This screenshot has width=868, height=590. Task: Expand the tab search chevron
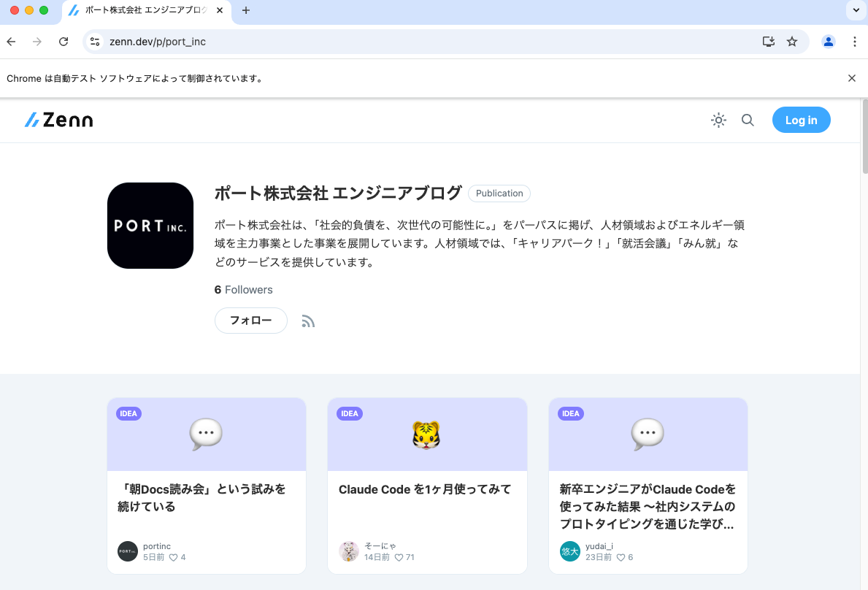point(854,10)
